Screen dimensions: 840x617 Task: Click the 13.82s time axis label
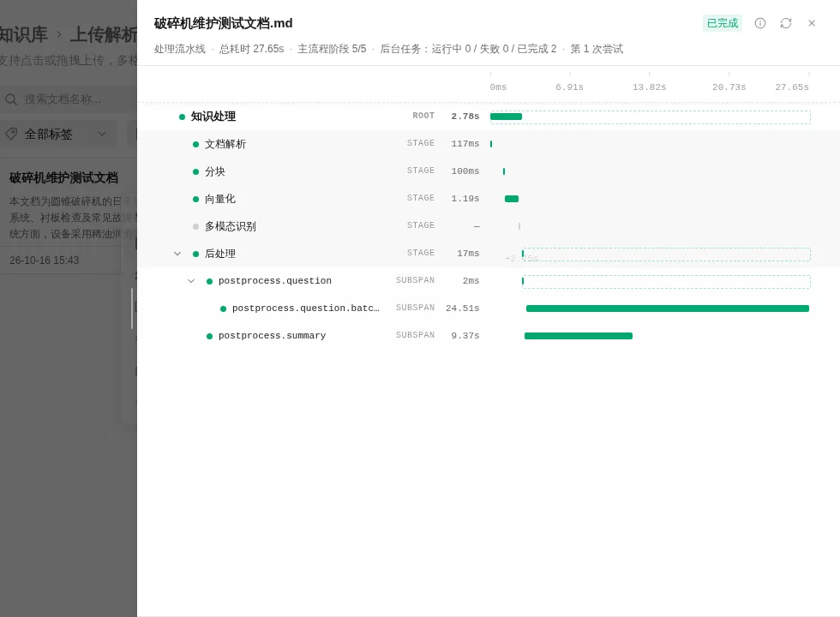(650, 87)
